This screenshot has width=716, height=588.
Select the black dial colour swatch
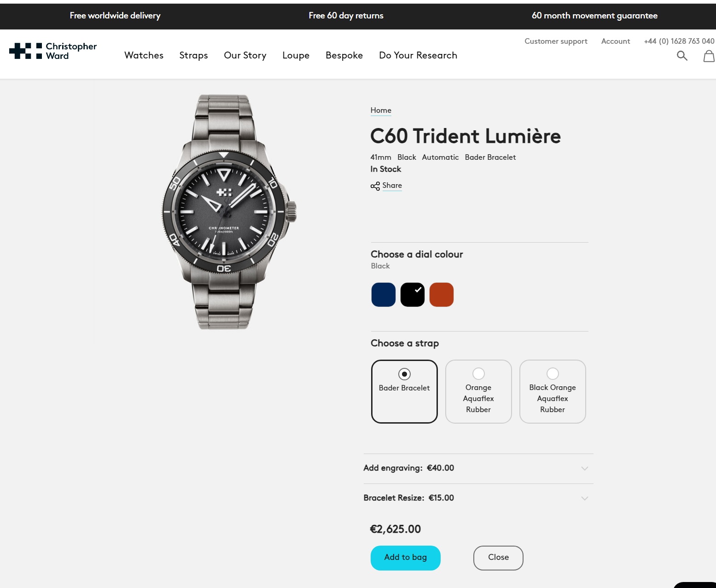[x=413, y=295]
